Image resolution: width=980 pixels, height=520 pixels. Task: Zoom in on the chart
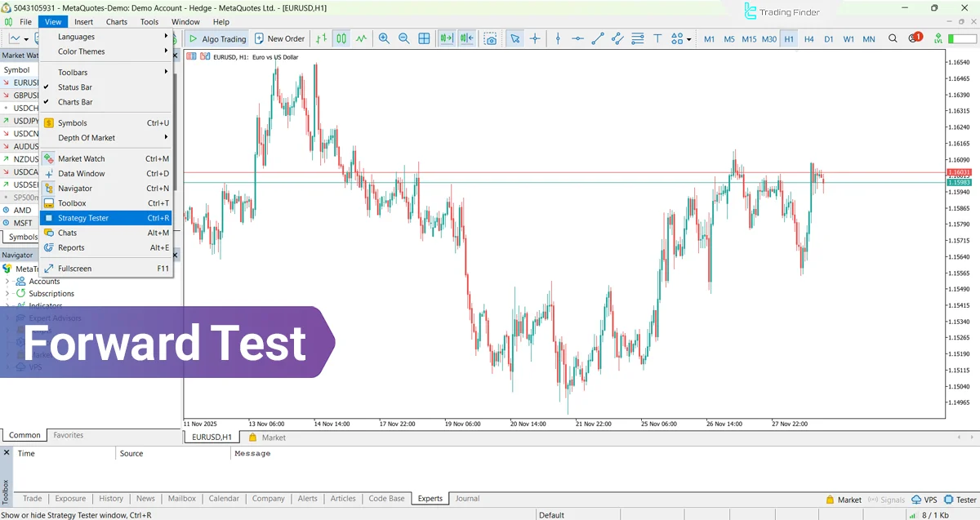(x=384, y=38)
